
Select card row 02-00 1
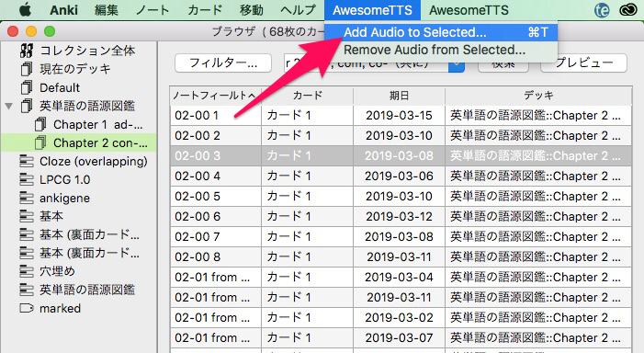401,116
